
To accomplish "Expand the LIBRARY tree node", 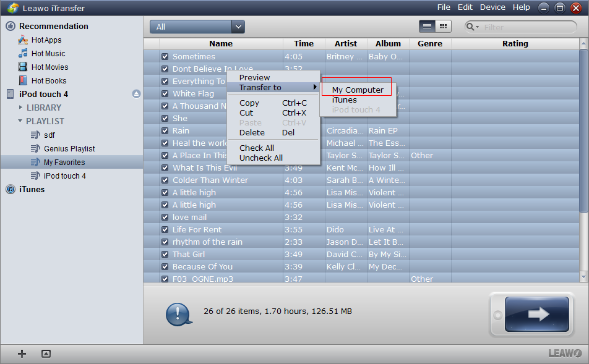I will 20,108.
